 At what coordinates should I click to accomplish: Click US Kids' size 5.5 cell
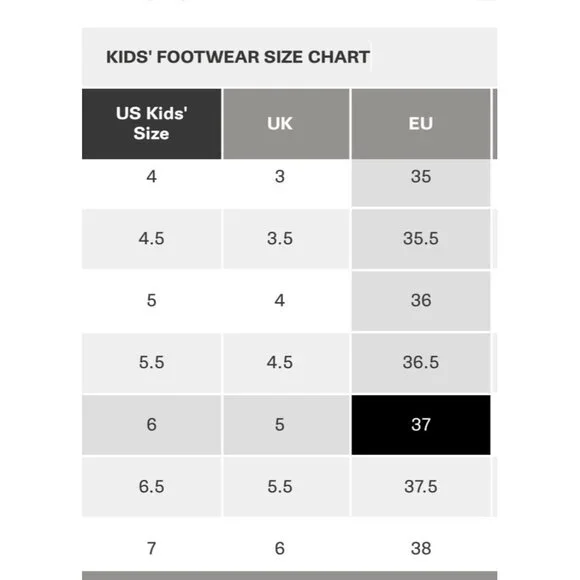click(x=152, y=363)
